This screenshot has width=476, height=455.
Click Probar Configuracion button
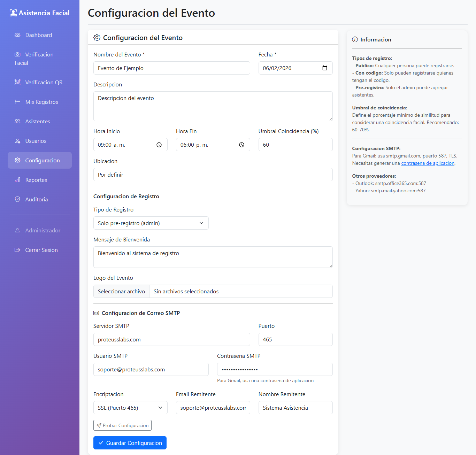pos(122,425)
